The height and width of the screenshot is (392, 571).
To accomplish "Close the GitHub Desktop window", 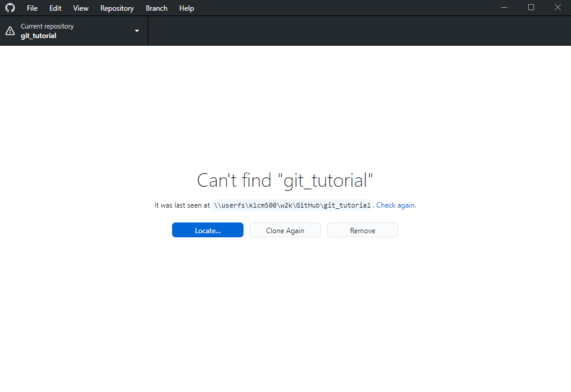I will point(558,8).
